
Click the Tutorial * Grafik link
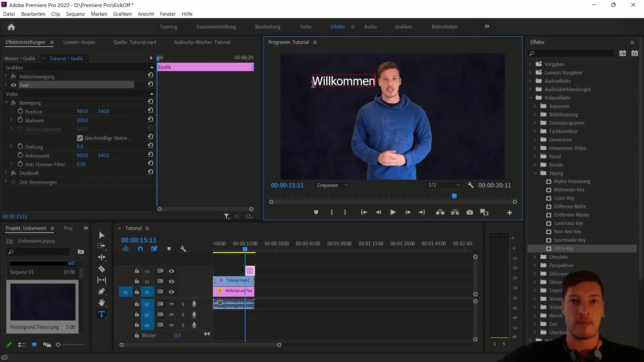click(66, 58)
